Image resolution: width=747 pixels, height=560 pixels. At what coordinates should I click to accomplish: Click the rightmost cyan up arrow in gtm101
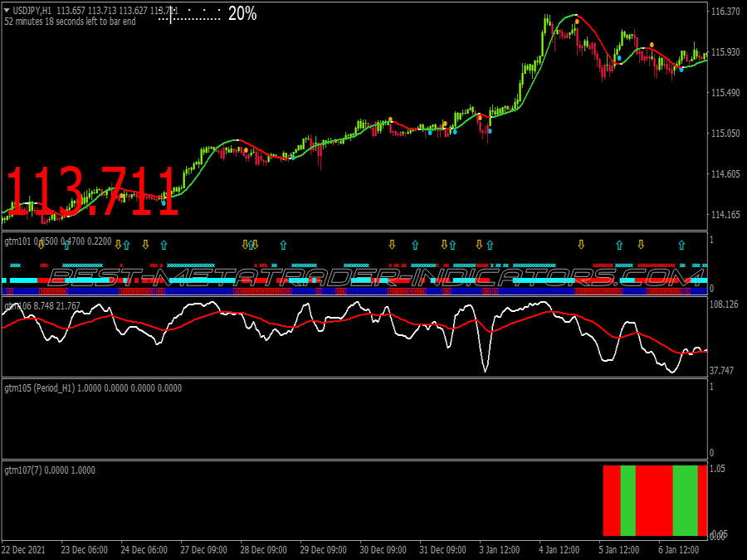[681, 246]
